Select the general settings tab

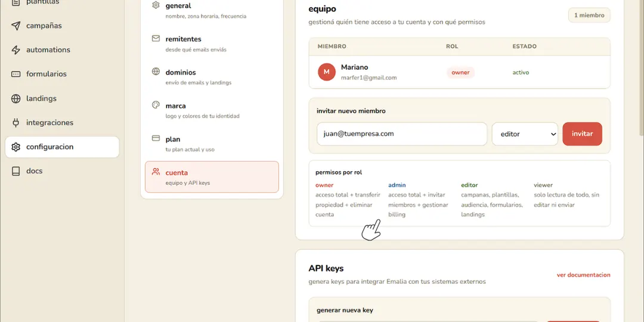[x=212, y=11]
